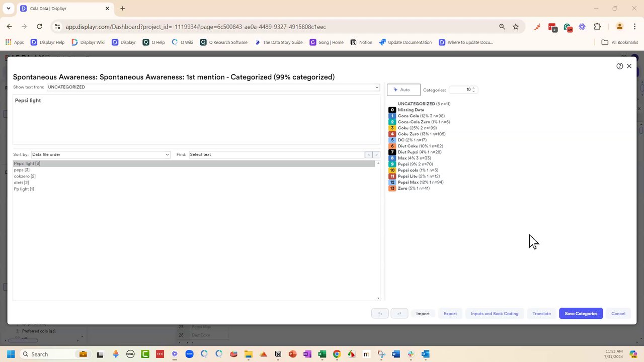Open the Apps bookmark
Image resolution: width=644 pixels, height=362 pixels.
coord(15,42)
